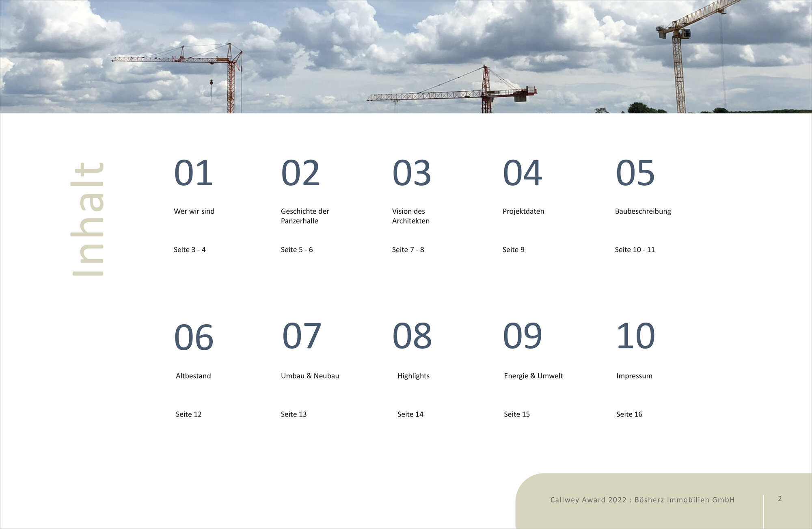Select 'Geschichte der Panzerhalle' entry
This screenshot has height=529, width=812.
point(305,216)
